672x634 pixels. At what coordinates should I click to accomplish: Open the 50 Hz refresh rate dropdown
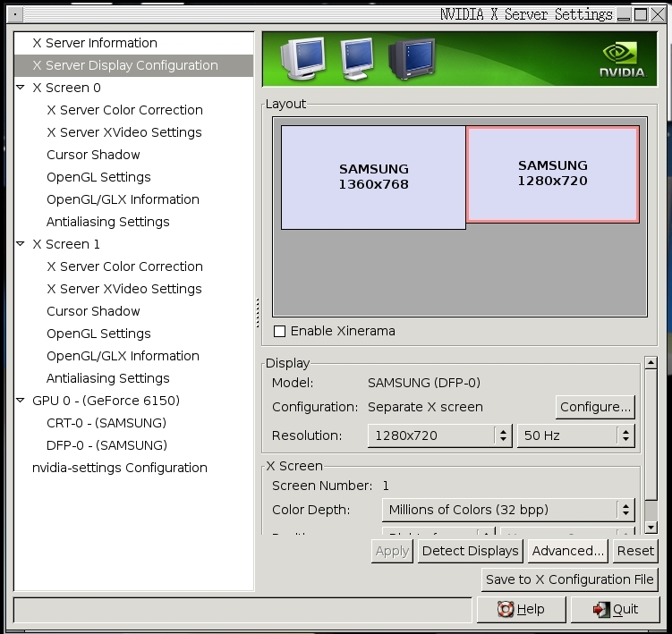pos(575,435)
